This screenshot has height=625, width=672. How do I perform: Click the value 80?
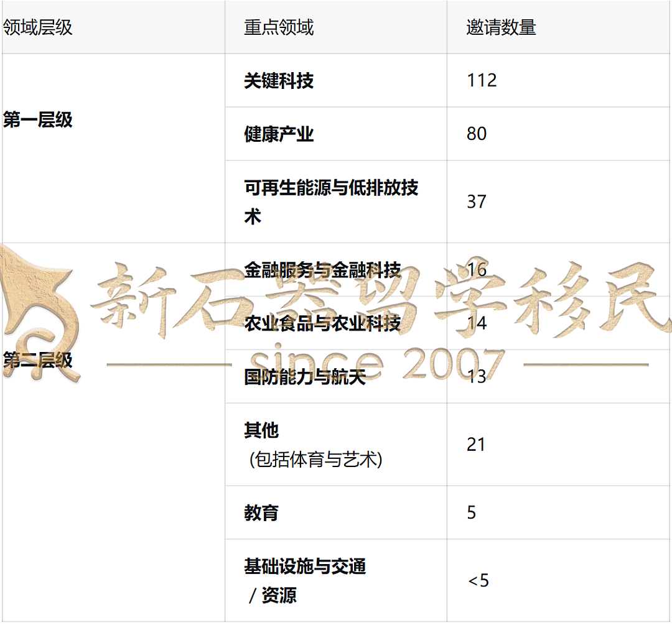coord(477,134)
